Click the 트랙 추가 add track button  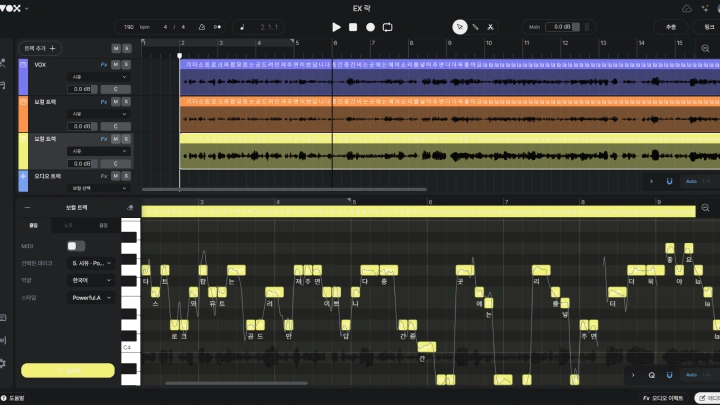tap(40, 48)
